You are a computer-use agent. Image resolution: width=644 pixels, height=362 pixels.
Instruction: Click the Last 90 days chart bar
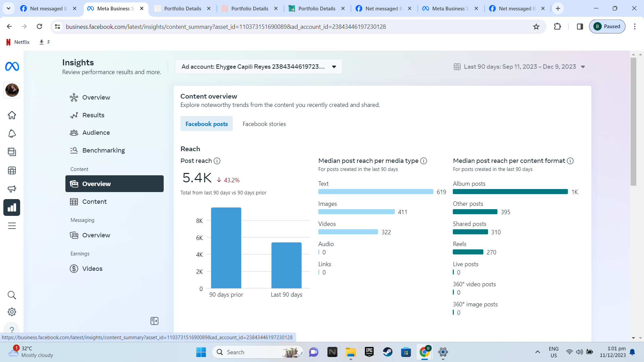click(286, 265)
